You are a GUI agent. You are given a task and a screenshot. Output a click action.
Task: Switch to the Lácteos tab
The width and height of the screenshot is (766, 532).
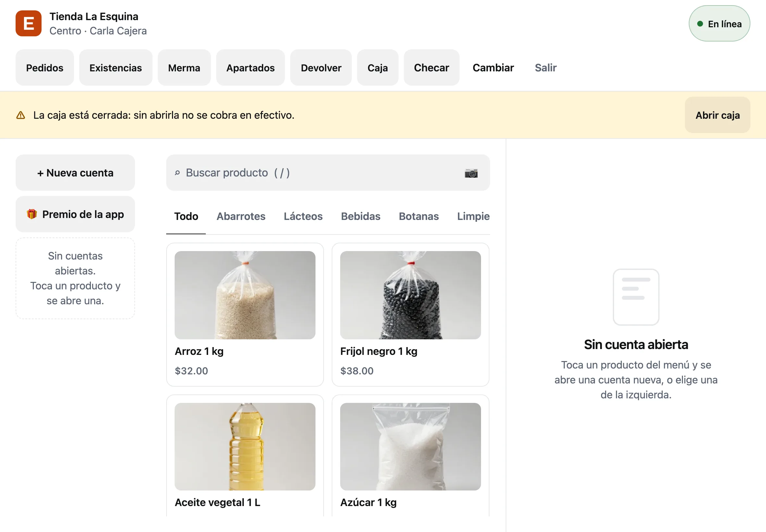303,216
